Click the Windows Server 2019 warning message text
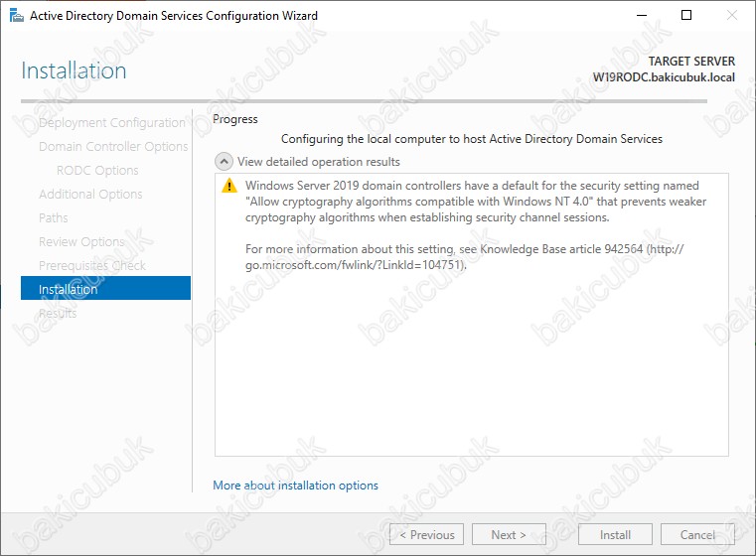The width and height of the screenshot is (756, 556). coord(476,202)
